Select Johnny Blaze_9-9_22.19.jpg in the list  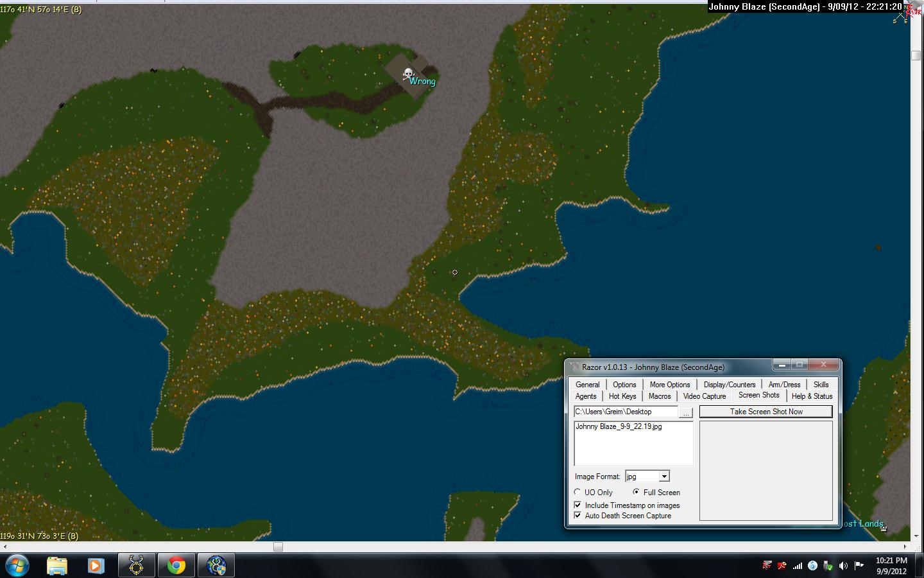coord(619,426)
